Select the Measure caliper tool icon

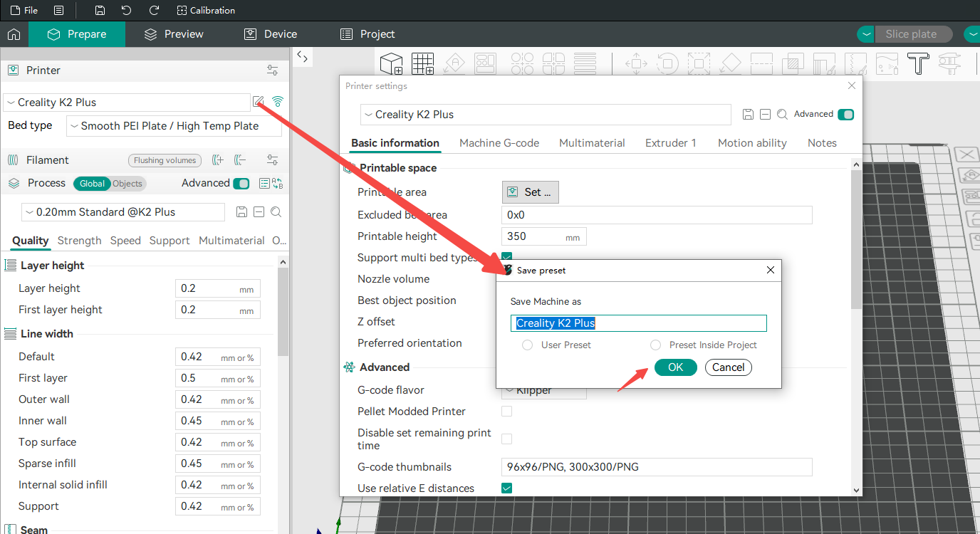[949, 63]
